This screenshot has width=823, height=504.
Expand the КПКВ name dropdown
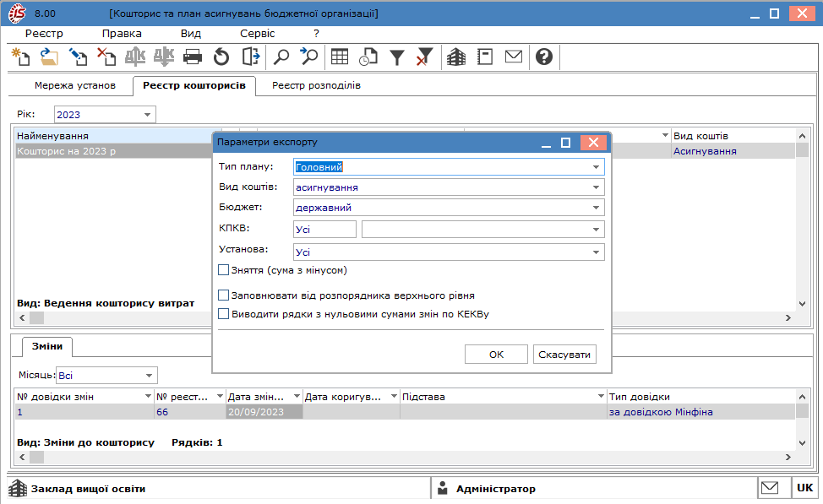[596, 229]
